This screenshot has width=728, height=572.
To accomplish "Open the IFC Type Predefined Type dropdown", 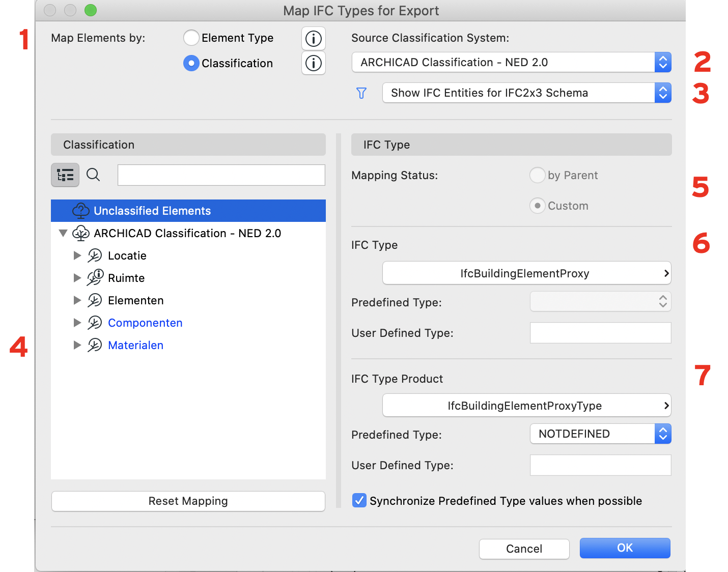I will (x=601, y=301).
